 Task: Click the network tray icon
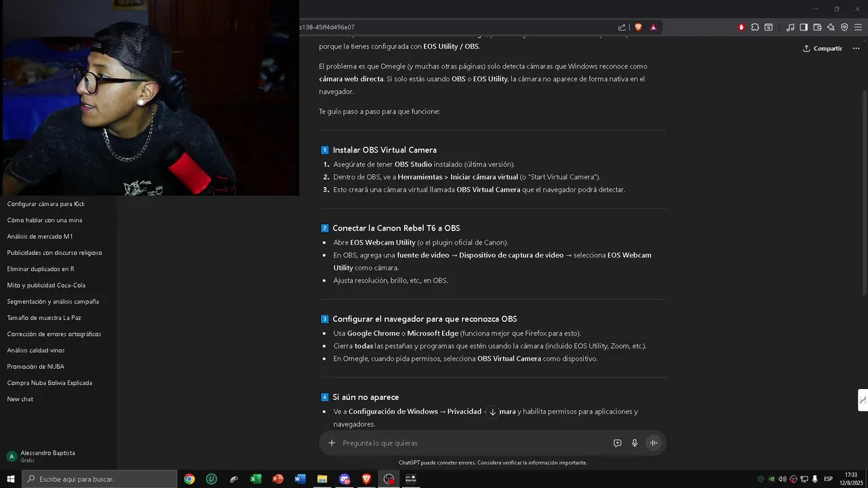(804, 479)
